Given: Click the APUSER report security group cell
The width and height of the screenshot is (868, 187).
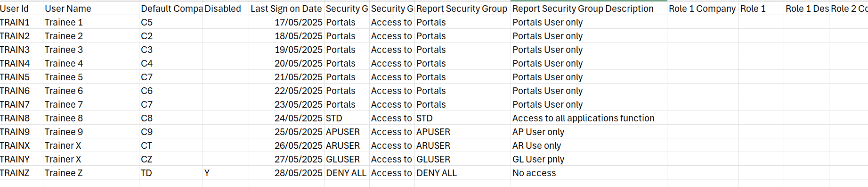Looking at the screenshot, I should click(462, 132).
